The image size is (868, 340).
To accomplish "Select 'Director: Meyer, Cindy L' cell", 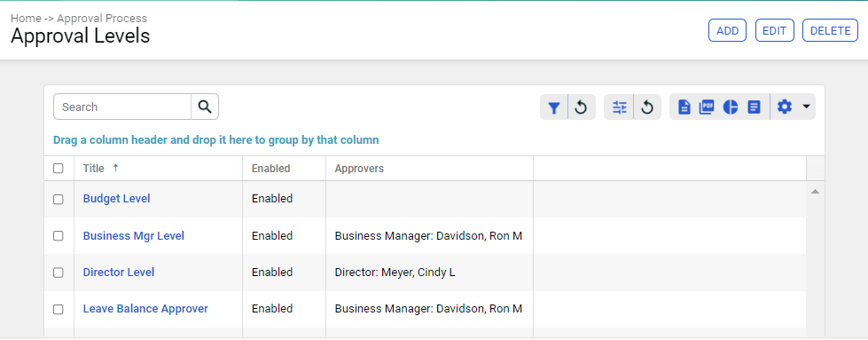I will coord(430,273).
